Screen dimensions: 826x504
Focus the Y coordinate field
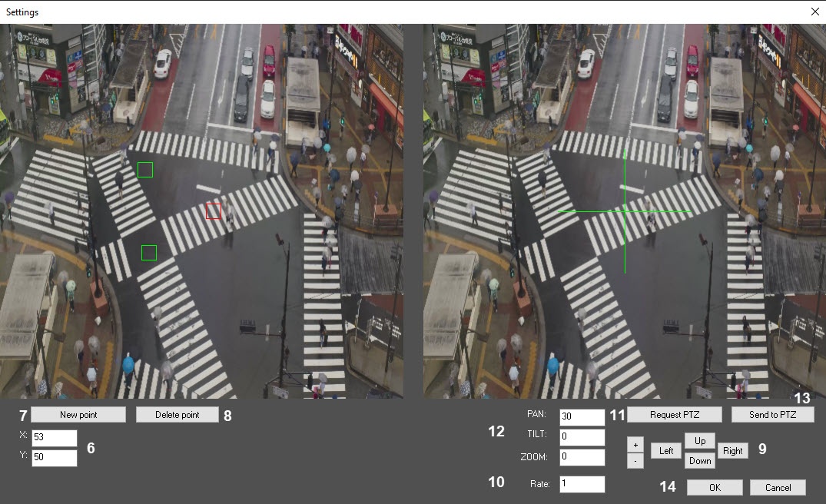(55, 457)
